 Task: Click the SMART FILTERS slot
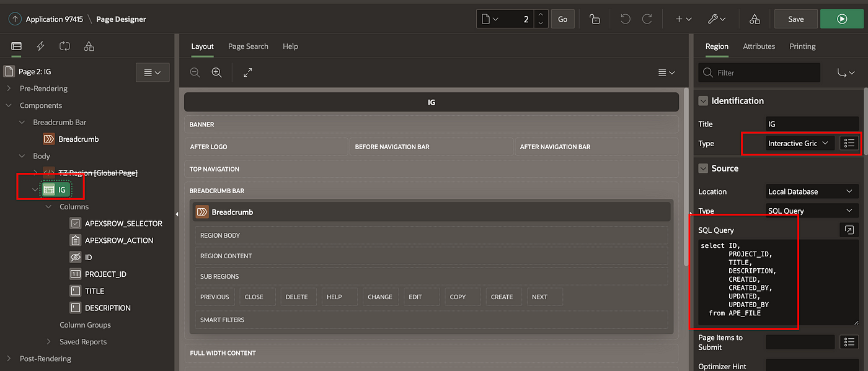click(432, 320)
